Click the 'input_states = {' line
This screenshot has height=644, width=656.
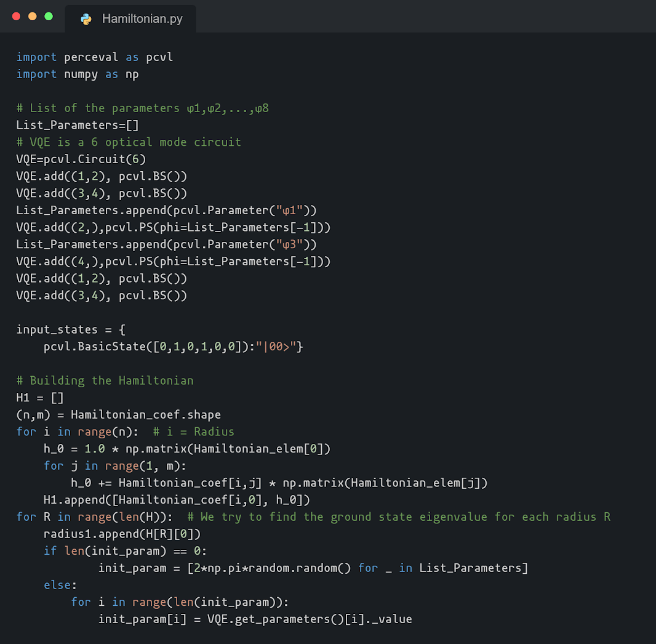(71, 329)
